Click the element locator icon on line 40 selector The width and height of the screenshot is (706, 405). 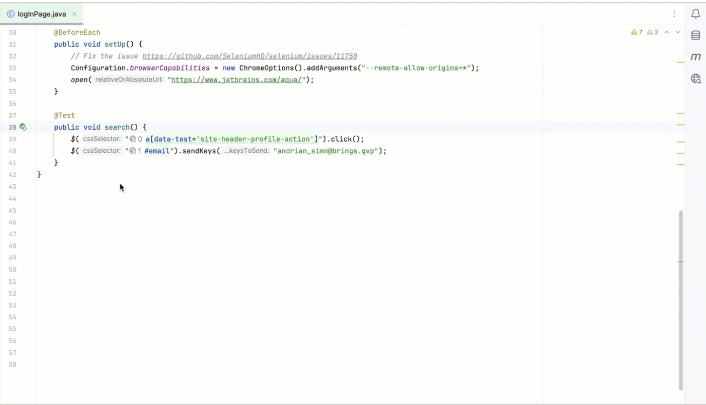click(x=133, y=151)
